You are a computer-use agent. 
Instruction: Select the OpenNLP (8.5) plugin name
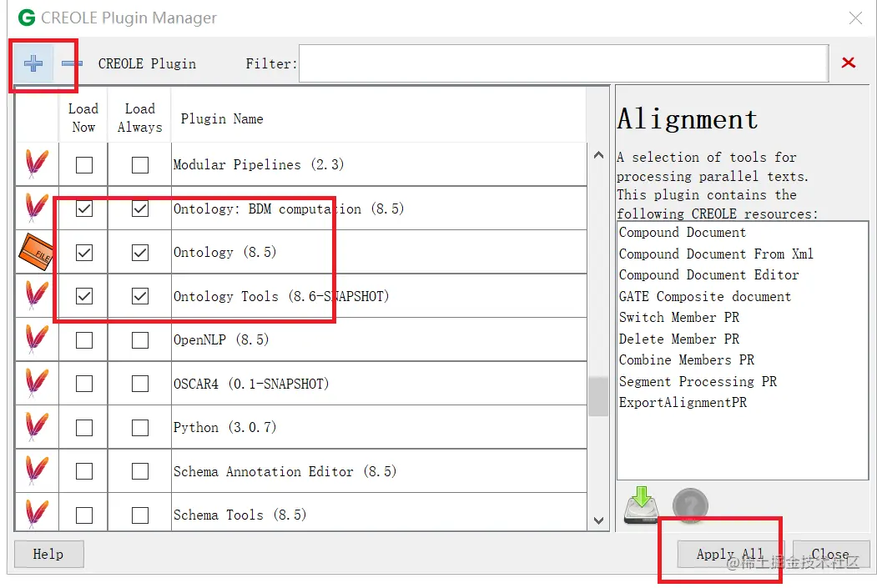[x=221, y=339]
